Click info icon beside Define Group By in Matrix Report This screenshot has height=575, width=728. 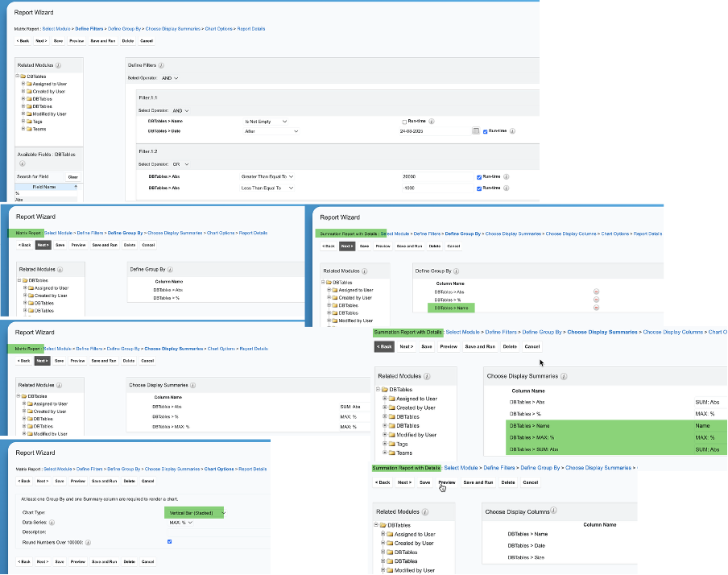click(171, 270)
